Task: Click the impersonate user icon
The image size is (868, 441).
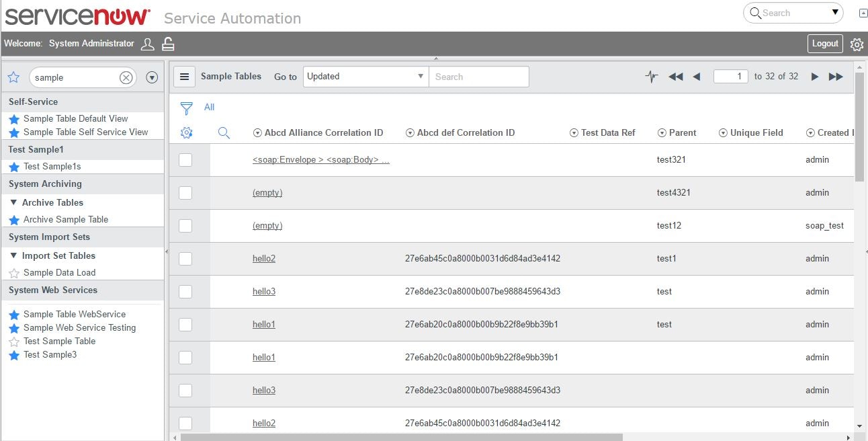Action: pos(148,44)
